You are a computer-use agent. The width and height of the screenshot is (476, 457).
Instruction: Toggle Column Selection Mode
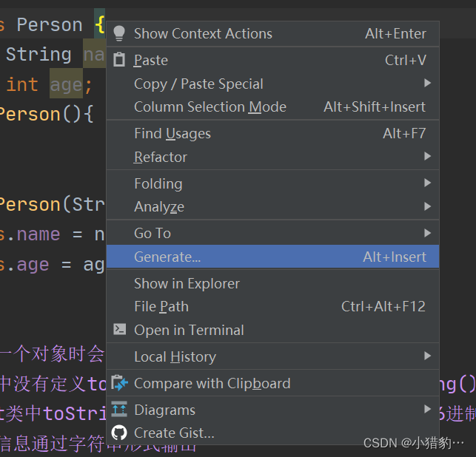click(210, 106)
